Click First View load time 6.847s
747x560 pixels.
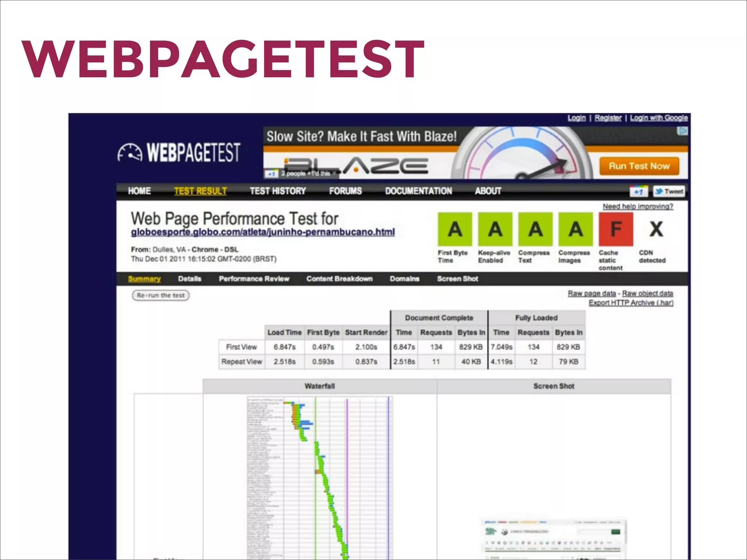click(285, 347)
